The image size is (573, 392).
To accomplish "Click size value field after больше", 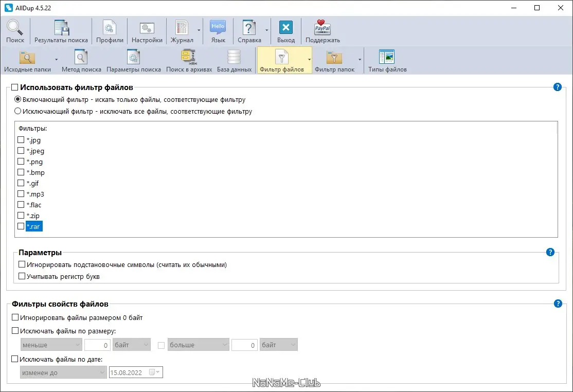I will (244, 345).
